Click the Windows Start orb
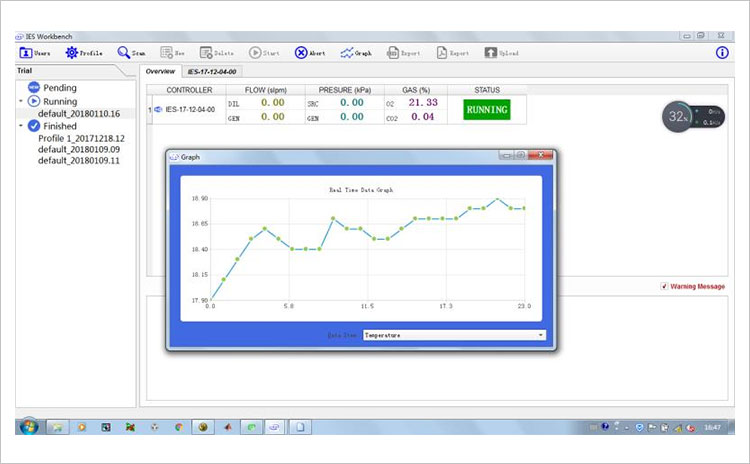The image size is (750, 464). pos(29,427)
